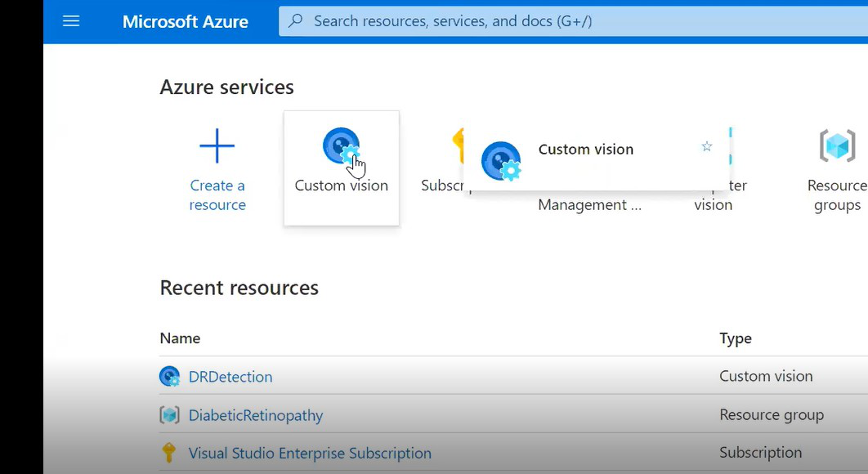Screen dimensions: 868x474
Task: Click the Custom vision icon inside the tooltip popup
Action: 500,160
